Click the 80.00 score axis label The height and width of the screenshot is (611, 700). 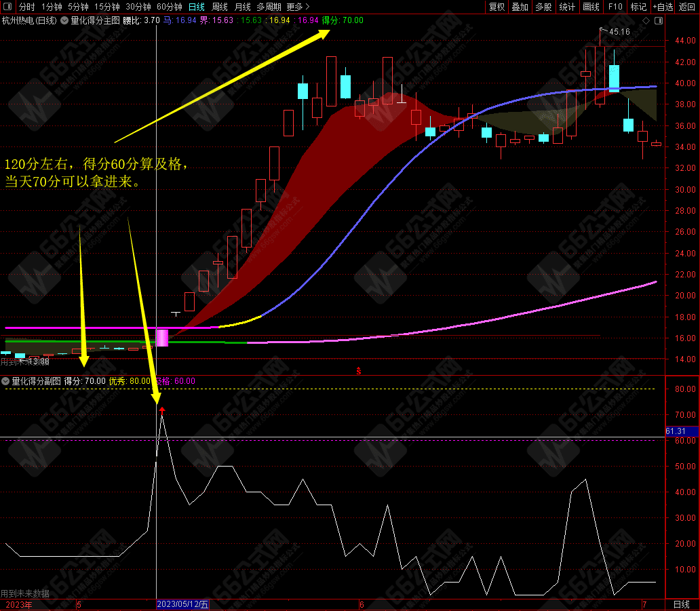point(685,389)
